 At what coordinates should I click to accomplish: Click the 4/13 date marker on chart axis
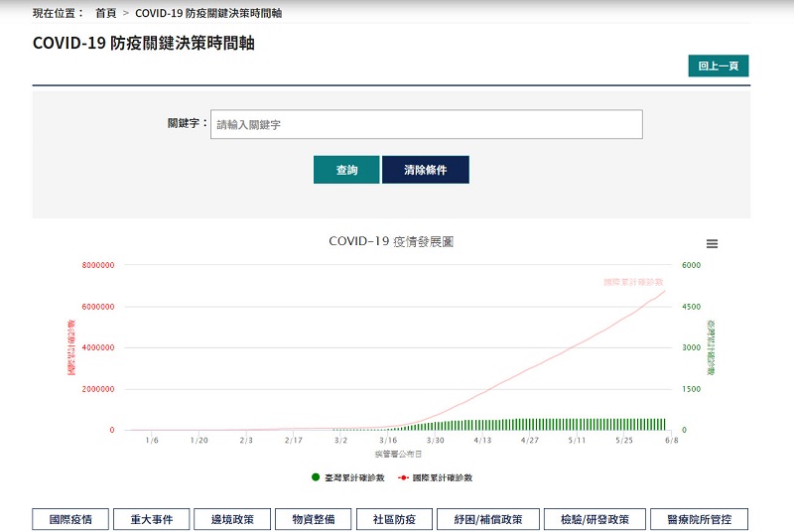click(482, 439)
